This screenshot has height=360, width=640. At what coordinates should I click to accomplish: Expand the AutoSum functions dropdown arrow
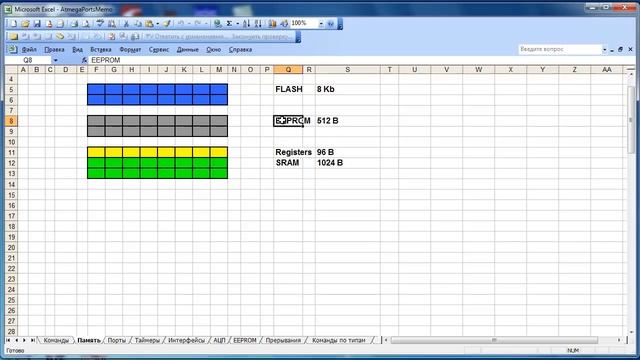pos(237,24)
